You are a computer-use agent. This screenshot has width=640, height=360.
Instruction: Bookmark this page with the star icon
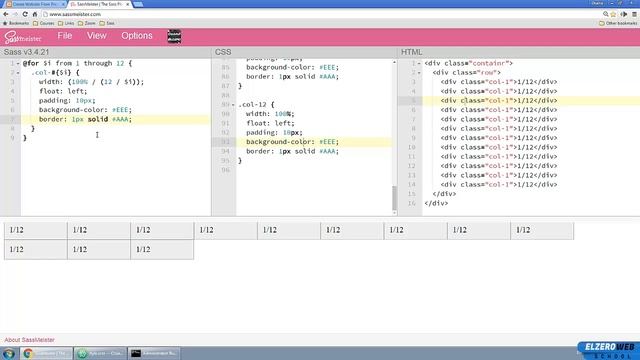(613, 14)
